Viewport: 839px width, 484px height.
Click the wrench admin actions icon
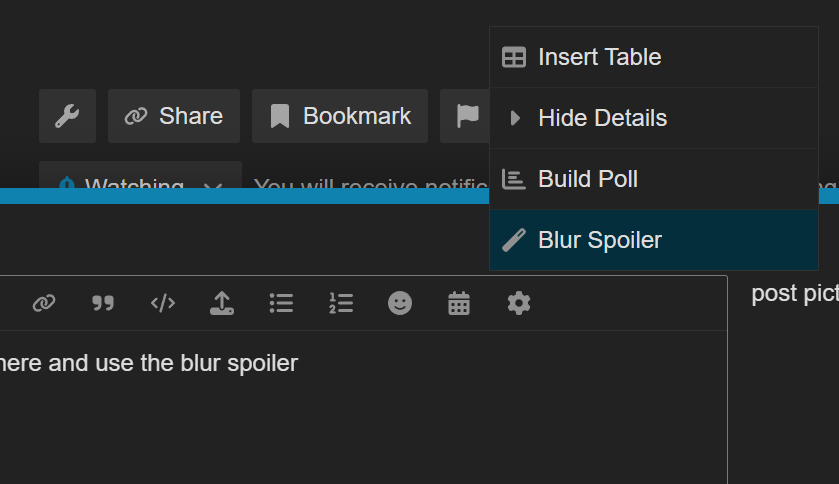pos(67,116)
